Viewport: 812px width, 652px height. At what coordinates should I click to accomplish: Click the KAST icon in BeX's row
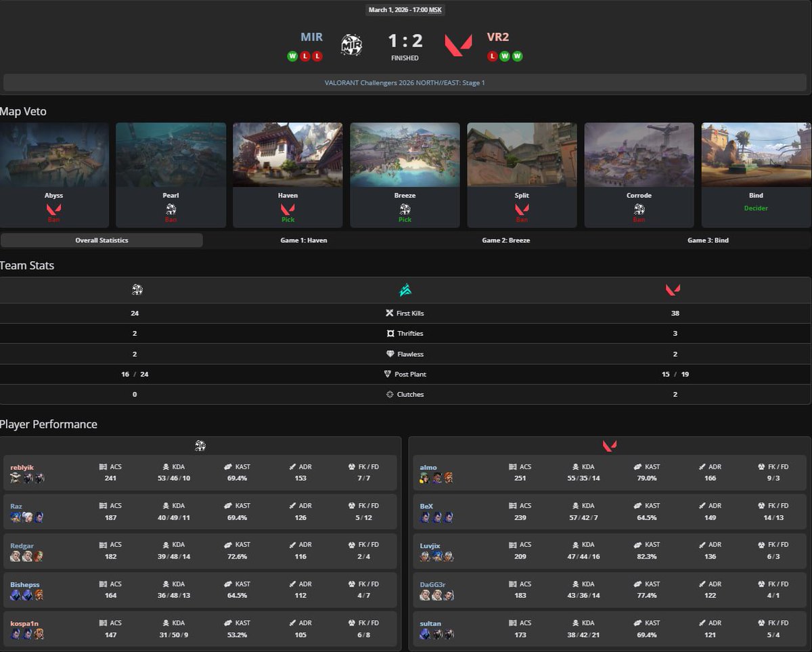pyautogui.click(x=637, y=506)
